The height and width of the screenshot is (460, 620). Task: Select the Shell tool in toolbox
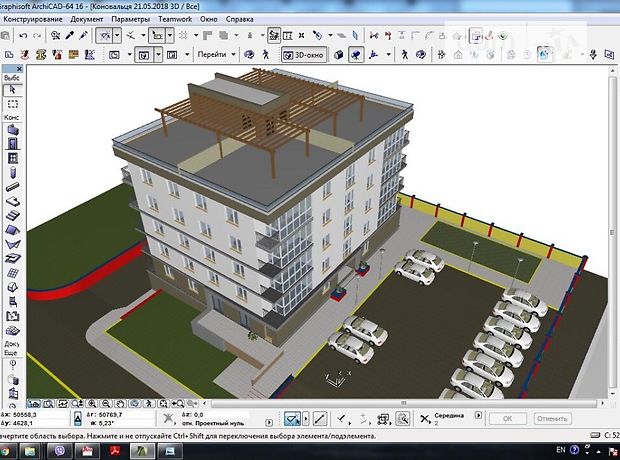pos(13,244)
